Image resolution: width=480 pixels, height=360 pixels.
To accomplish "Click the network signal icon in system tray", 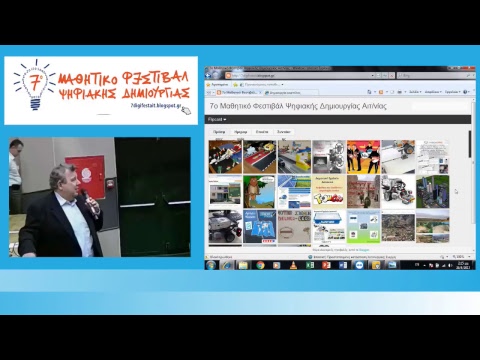I will tap(444, 265).
